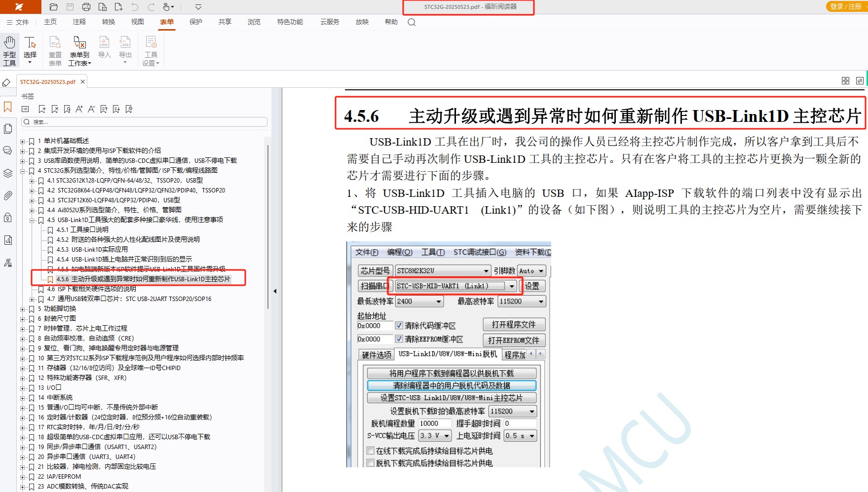Viewport: 868px width, 492px height.
Task: Increase bookmark font size (A+)
Action: 79,109
